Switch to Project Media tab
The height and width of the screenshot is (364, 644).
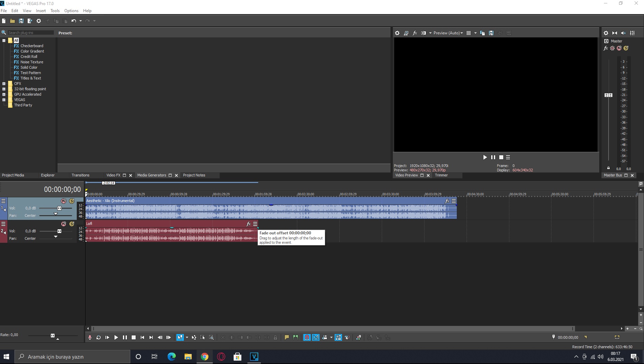pyautogui.click(x=13, y=175)
